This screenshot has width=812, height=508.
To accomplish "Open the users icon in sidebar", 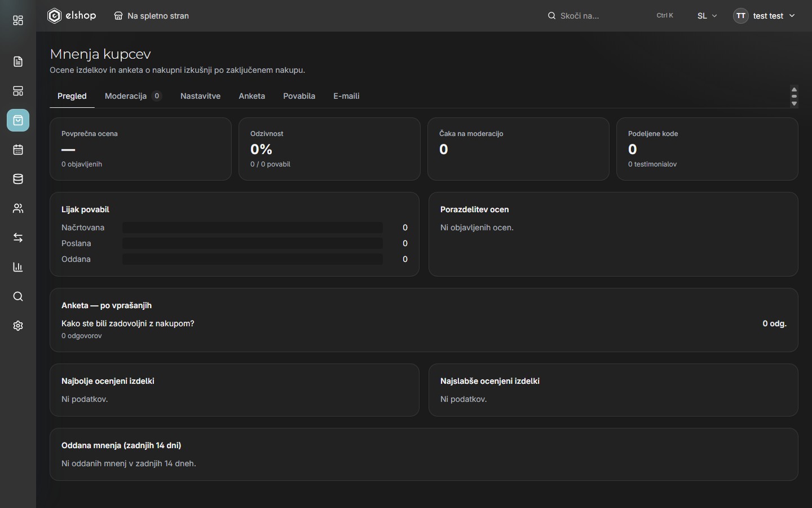I will 18,208.
